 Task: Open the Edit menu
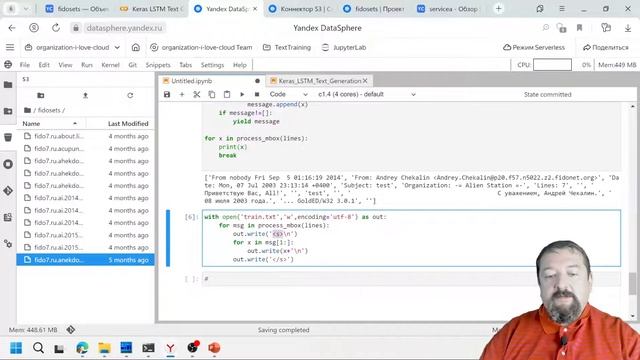[x=44, y=65]
